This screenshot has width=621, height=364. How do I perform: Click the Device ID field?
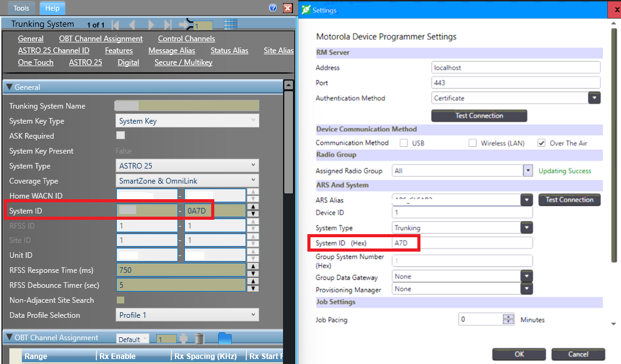[x=462, y=212]
